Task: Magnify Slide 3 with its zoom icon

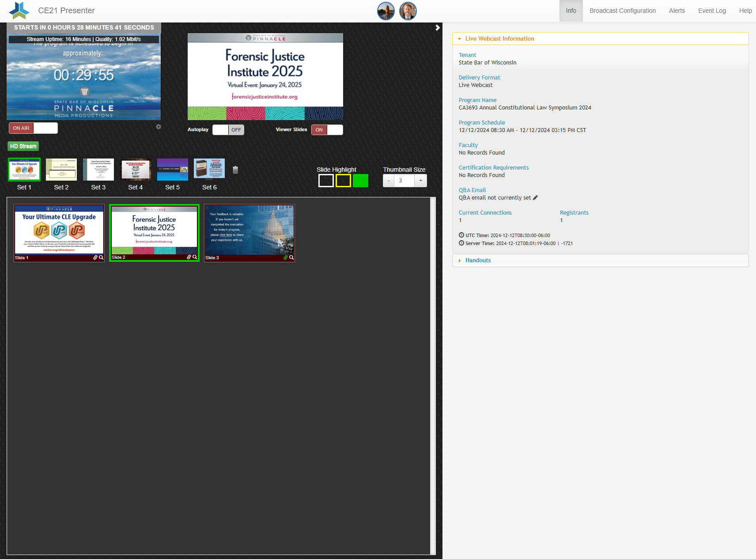Action: (291, 257)
